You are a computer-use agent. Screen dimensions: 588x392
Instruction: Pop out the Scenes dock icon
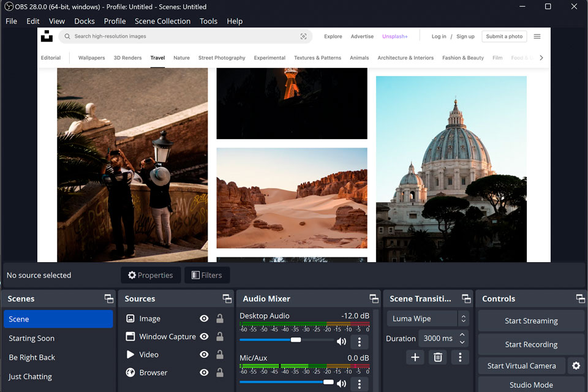[109, 299]
